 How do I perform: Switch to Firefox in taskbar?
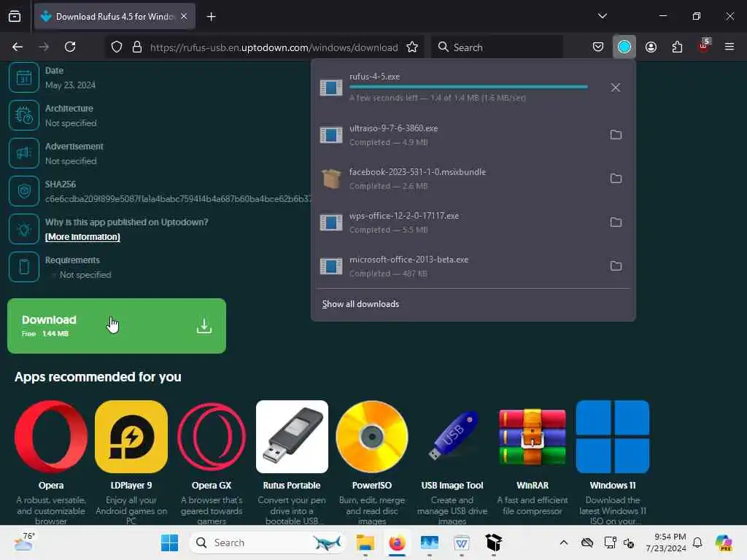click(x=397, y=542)
